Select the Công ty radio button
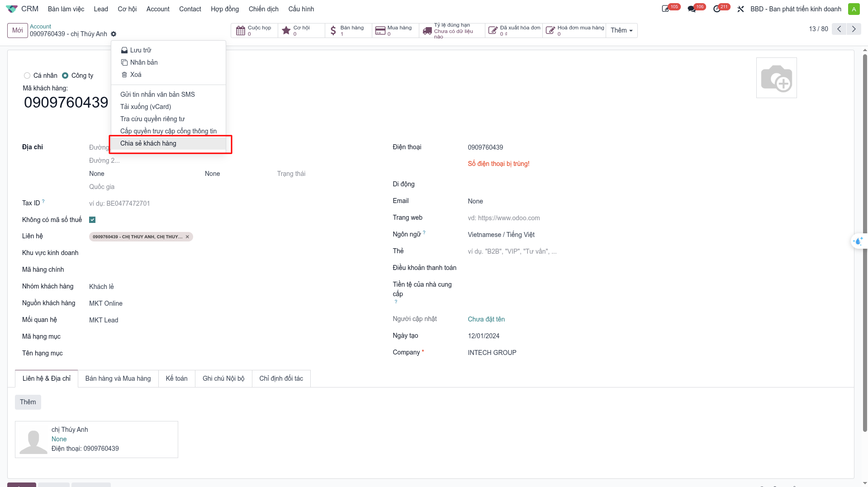The image size is (868, 487). click(65, 76)
